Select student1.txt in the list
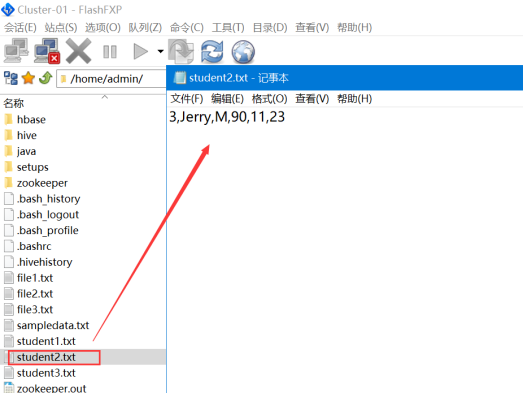Screen dimensions: 523x393 (x=40, y=341)
